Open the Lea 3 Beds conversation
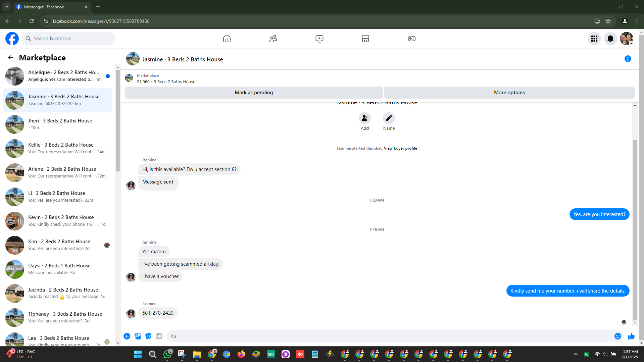This screenshot has width=644, height=362. [57, 339]
